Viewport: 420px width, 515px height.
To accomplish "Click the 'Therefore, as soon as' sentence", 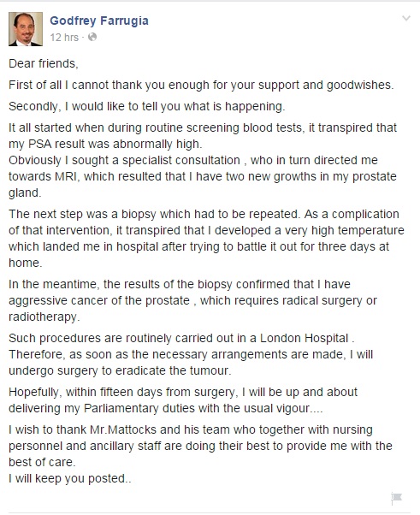I will [x=191, y=363].
